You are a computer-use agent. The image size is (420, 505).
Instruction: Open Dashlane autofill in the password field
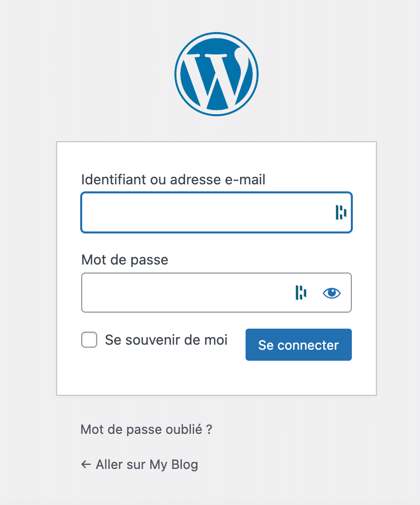pos(301,293)
